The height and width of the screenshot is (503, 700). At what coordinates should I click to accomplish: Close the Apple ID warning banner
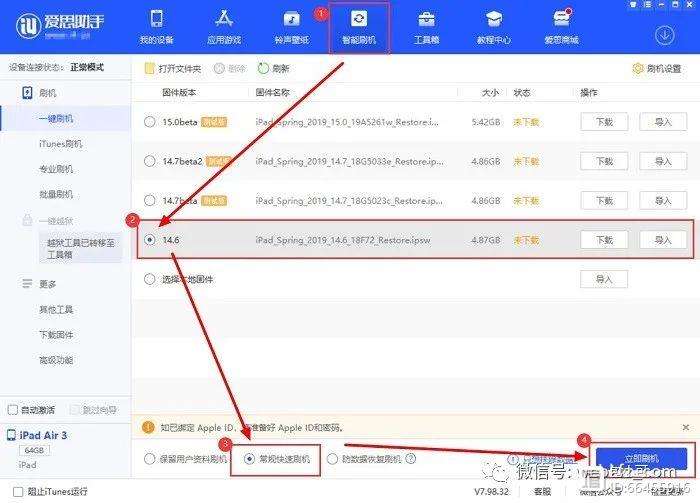(x=686, y=427)
